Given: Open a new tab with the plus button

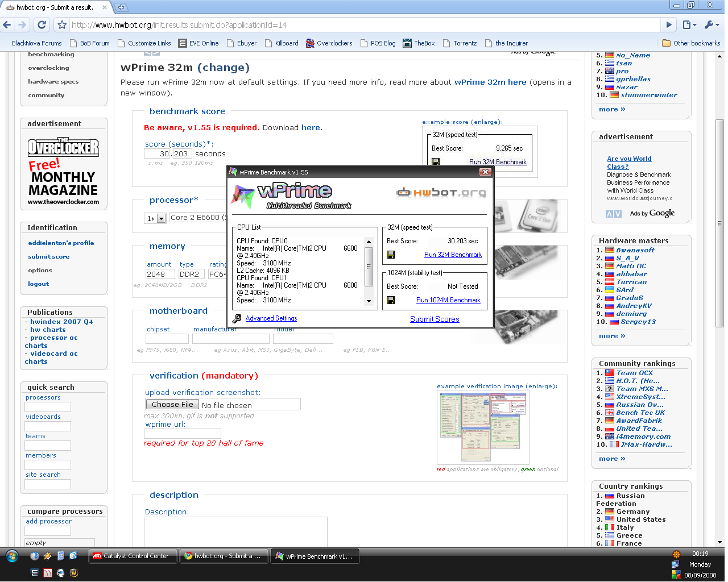Looking at the screenshot, I should 121,7.
